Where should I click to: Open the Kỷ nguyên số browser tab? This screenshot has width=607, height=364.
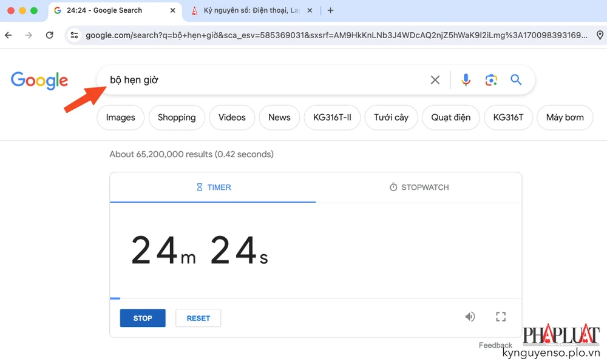click(x=249, y=10)
